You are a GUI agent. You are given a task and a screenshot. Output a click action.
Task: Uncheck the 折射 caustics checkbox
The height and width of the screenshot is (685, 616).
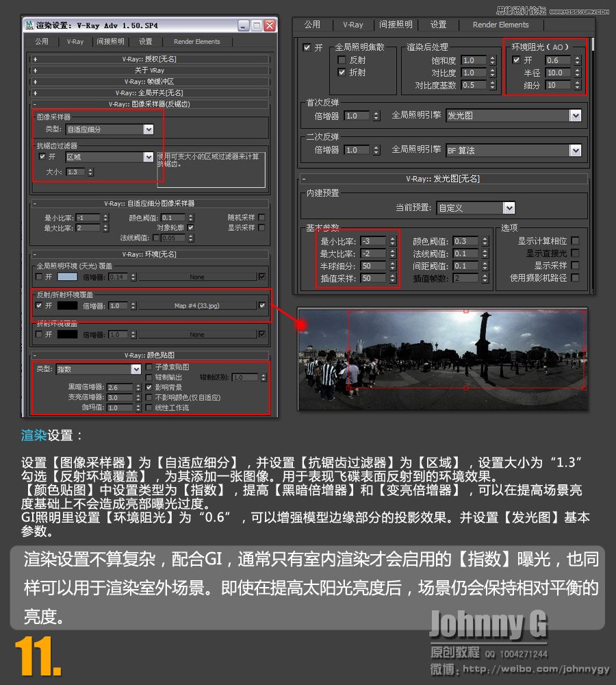pos(342,72)
